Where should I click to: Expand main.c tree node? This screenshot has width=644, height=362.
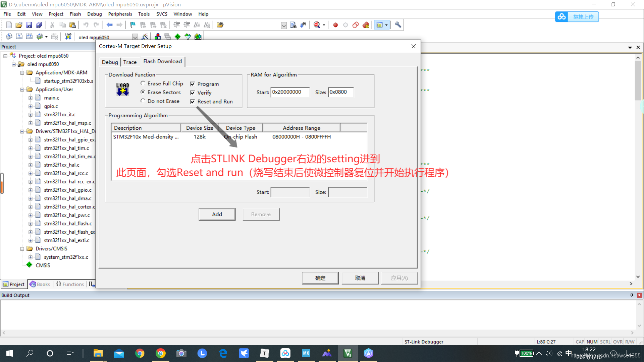pos(31,98)
